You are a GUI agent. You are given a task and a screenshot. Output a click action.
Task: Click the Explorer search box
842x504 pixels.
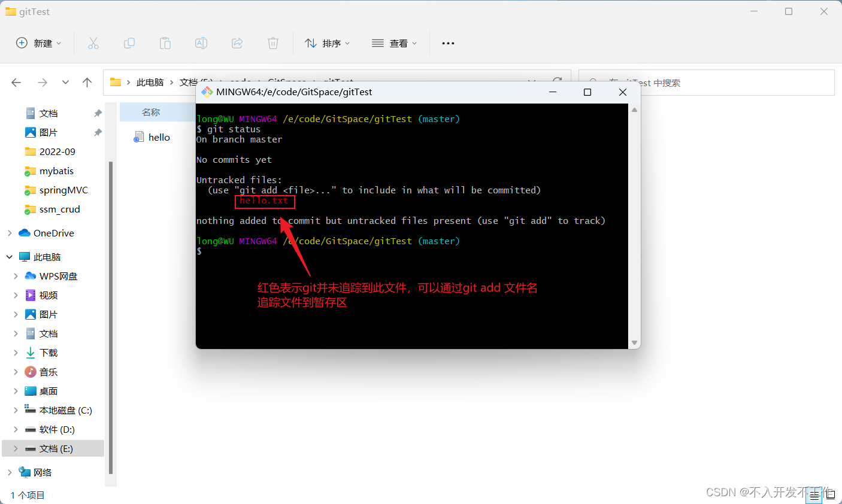click(x=707, y=83)
